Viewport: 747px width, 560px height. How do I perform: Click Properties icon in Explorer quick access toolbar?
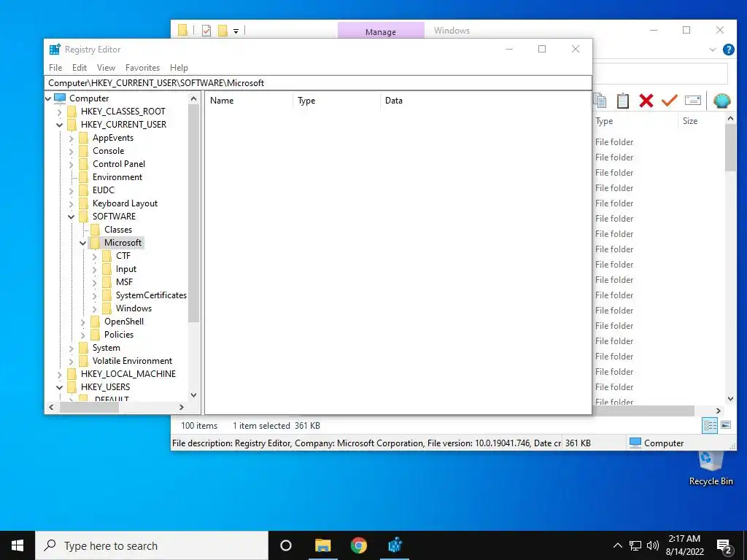[x=206, y=31]
